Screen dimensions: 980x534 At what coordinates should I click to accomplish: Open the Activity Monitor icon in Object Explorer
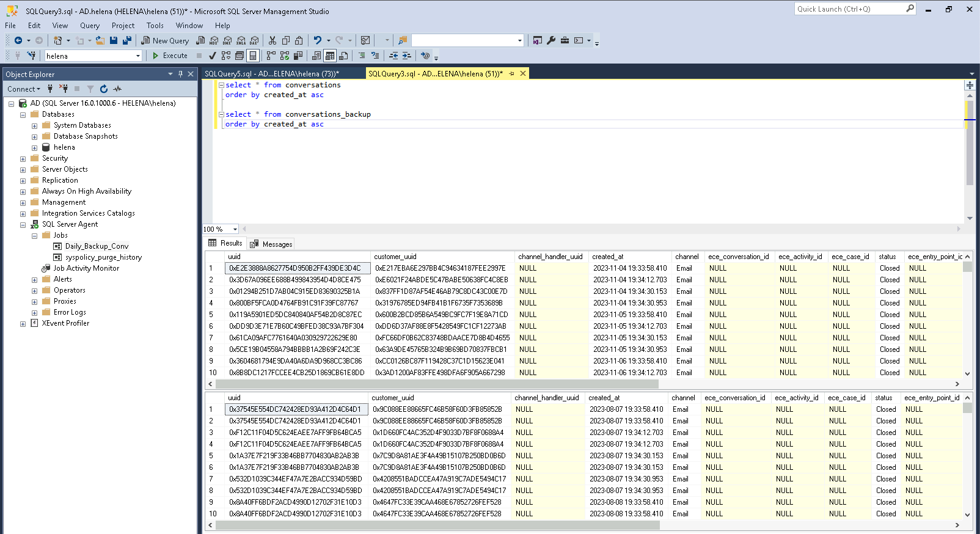pos(117,89)
